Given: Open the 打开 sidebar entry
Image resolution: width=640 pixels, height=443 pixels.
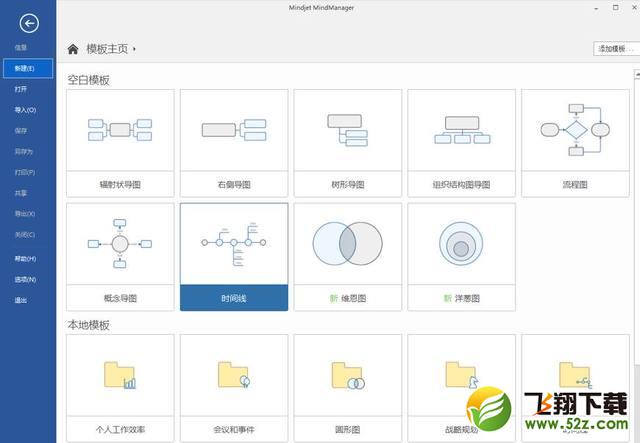Looking at the screenshot, I should pos(21,89).
